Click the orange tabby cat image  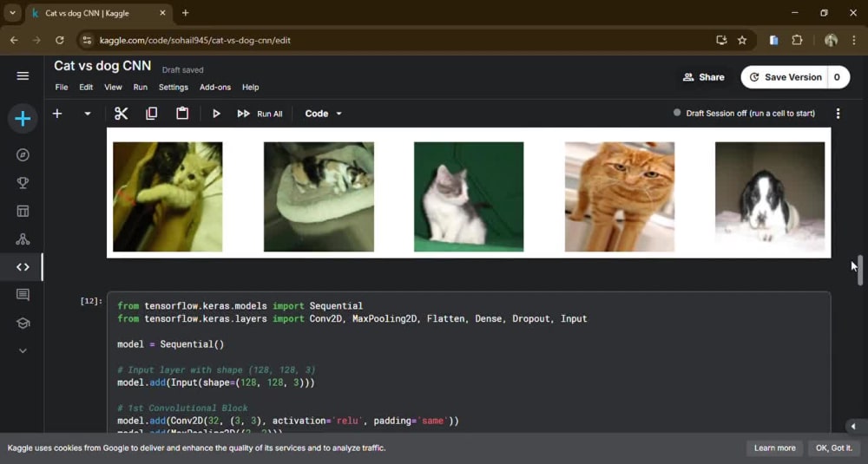tap(620, 197)
